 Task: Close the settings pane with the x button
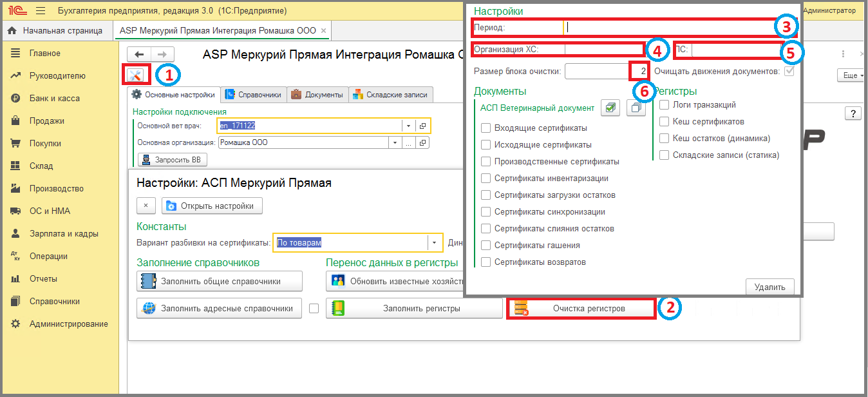pyautogui.click(x=146, y=206)
